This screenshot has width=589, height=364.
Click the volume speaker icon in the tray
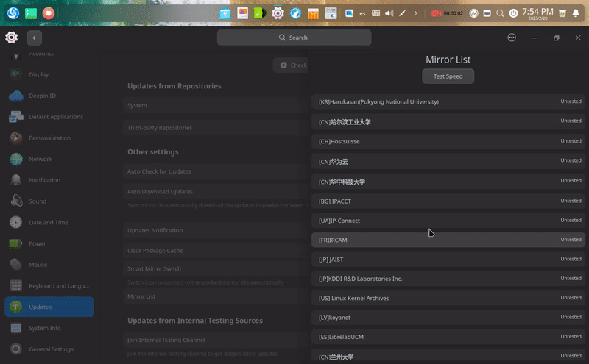point(389,13)
